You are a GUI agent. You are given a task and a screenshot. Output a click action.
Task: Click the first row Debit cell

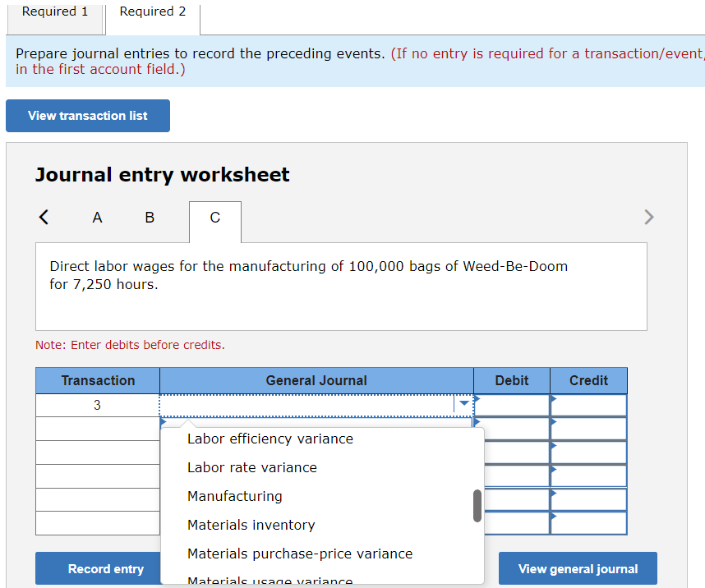point(512,406)
